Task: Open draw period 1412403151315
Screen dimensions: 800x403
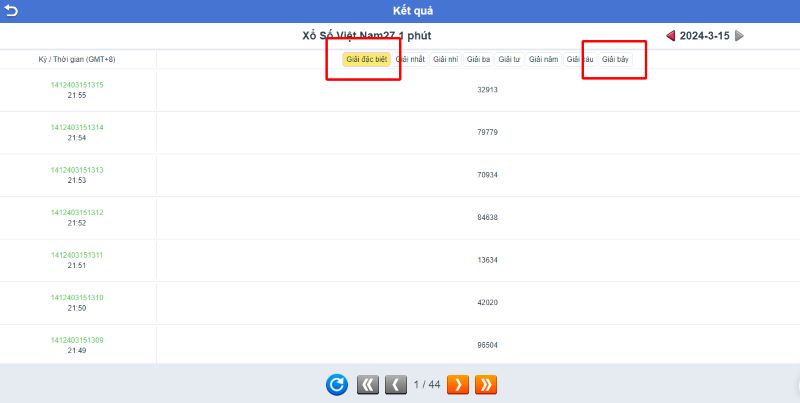Action: pos(77,85)
